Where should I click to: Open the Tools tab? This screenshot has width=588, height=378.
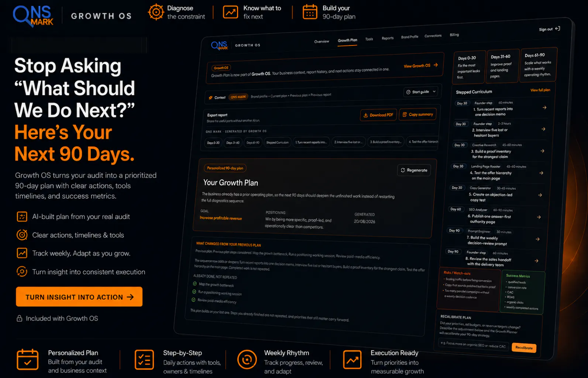point(369,39)
